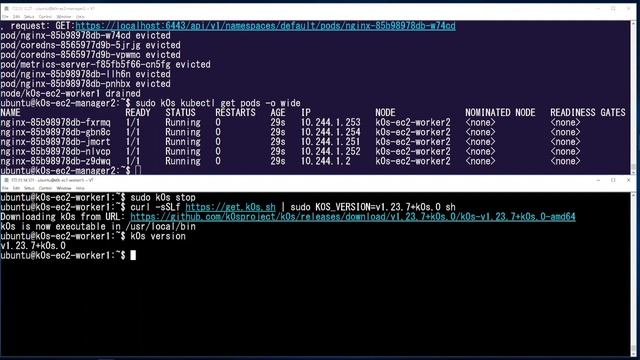Click 'k0s is now executable in /usr/local/bin' line
Image resolution: width=640 pixels, height=360 pixels.
98,227
